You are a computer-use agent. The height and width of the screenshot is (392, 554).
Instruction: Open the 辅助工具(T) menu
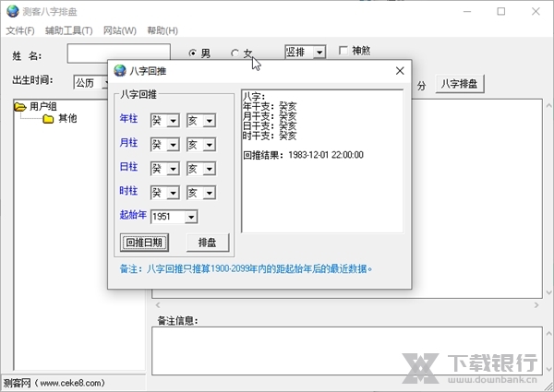click(x=69, y=30)
